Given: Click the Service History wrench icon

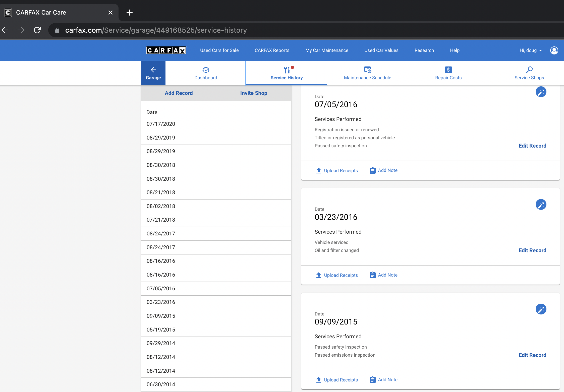Looking at the screenshot, I should pyautogui.click(x=287, y=70).
